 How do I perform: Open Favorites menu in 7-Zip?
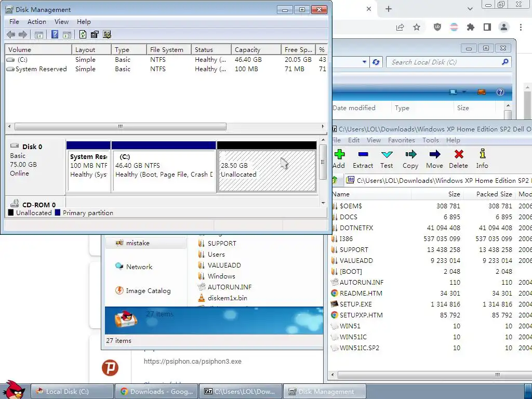402,140
